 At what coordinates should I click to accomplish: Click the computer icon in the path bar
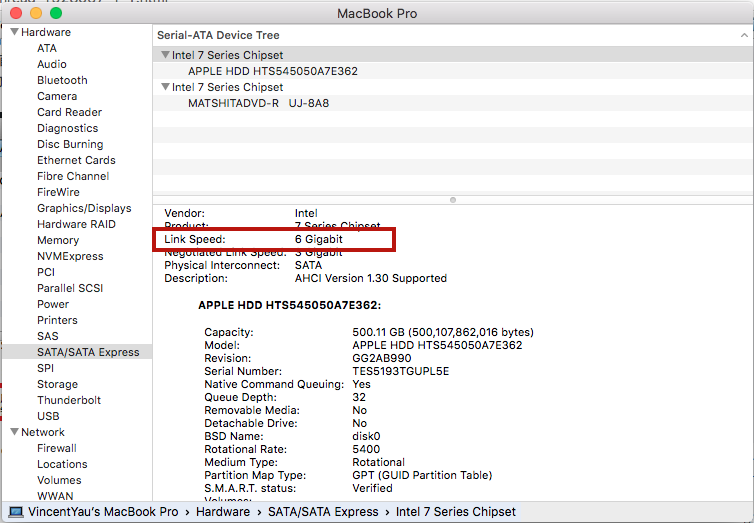coord(15,512)
